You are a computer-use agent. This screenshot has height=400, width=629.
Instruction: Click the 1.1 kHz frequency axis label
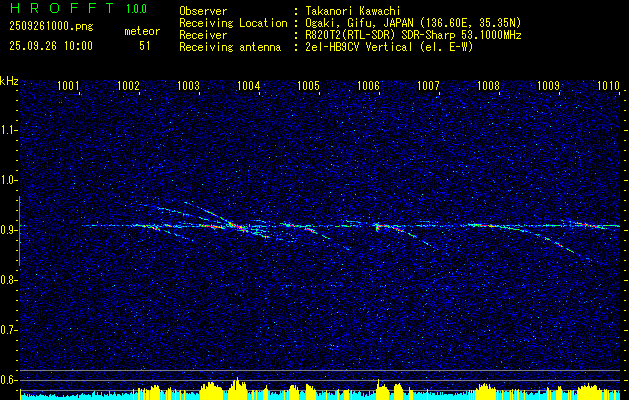tap(7, 130)
